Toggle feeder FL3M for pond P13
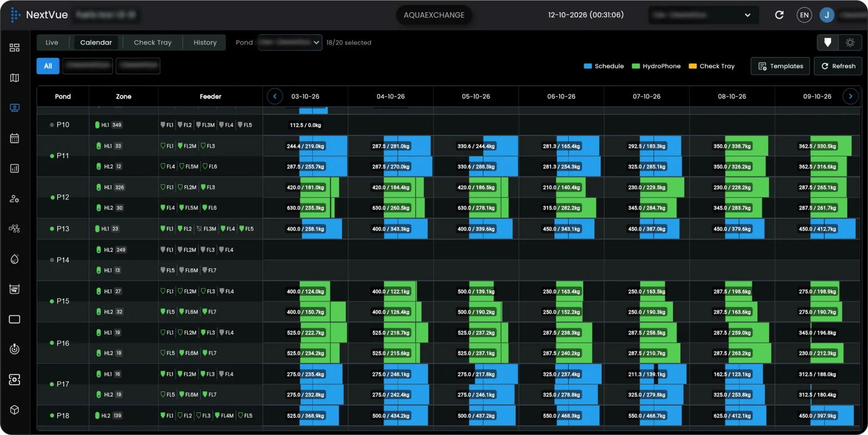This screenshot has height=435, width=868. tap(206, 229)
